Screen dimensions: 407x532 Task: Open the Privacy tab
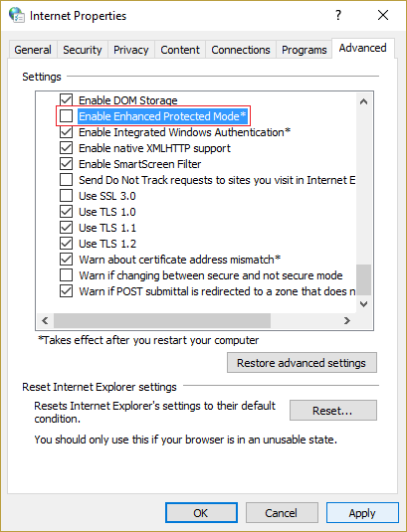coord(131,50)
